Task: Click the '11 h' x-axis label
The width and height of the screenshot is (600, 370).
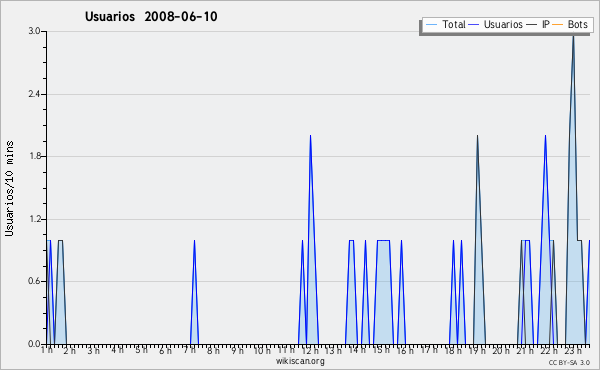Action: click(286, 350)
